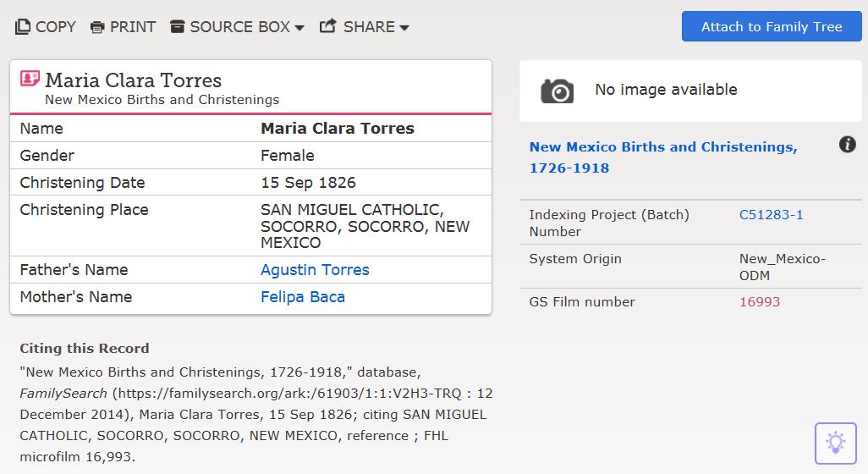The height and width of the screenshot is (474, 868).
Task: Open the collection information icon
Action: (x=847, y=145)
